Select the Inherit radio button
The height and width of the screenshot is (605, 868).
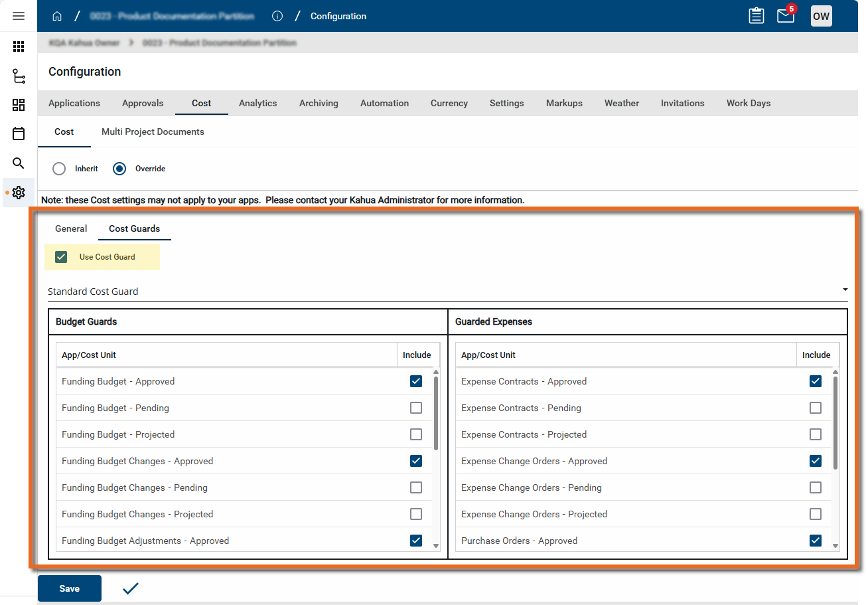59,169
